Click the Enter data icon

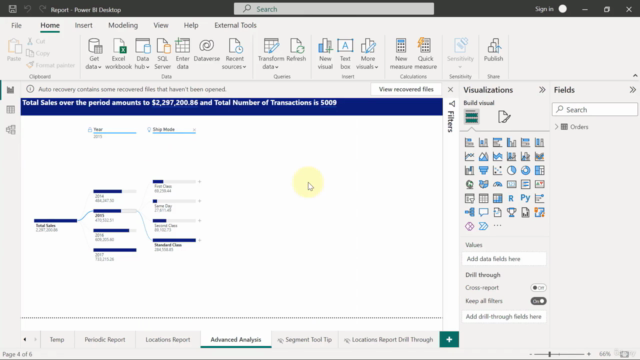tap(182, 46)
